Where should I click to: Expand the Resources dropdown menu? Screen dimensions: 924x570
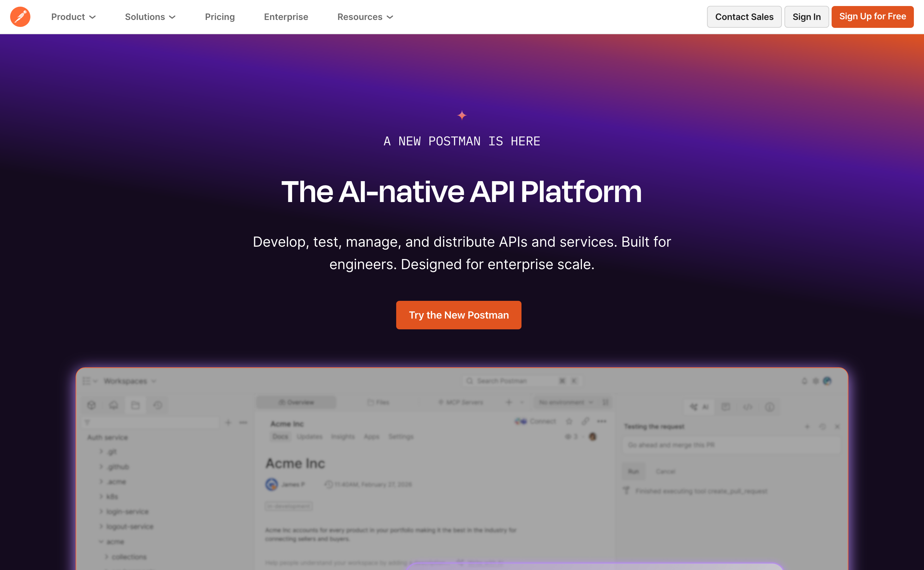click(365, 17)
